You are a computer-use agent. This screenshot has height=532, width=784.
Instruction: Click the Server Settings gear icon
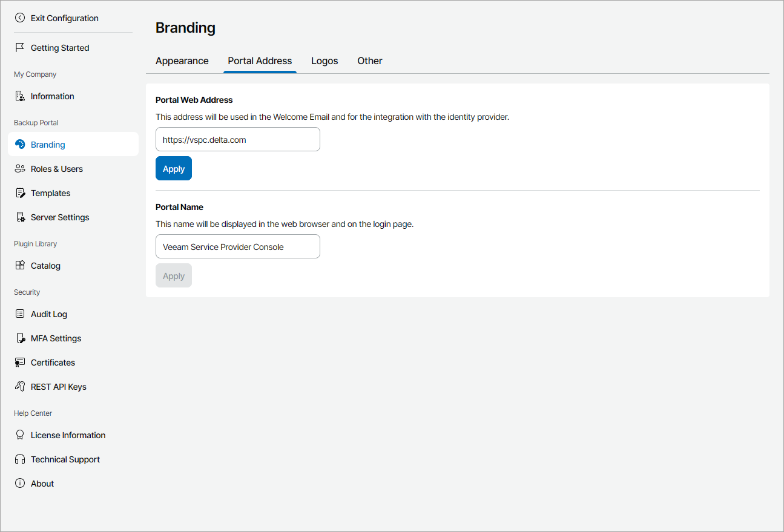click(20, 217)
